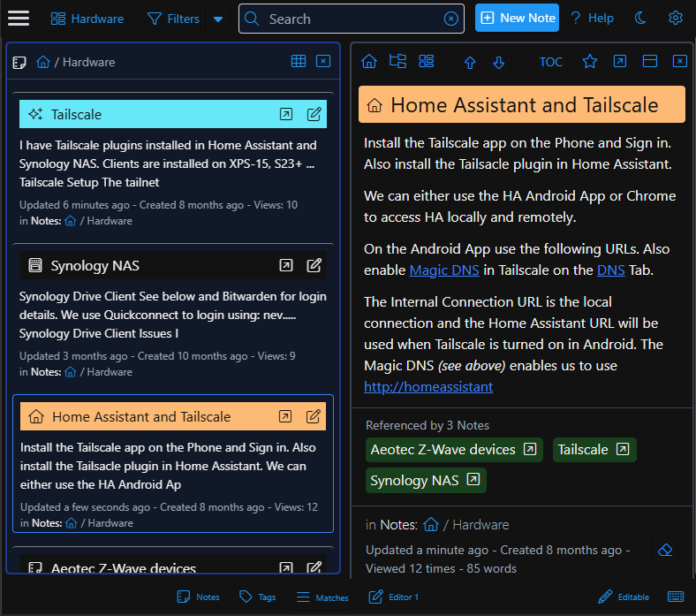Click Hardware in the viewer footer path
696x616 pixels.
click(x=480, y=524)
